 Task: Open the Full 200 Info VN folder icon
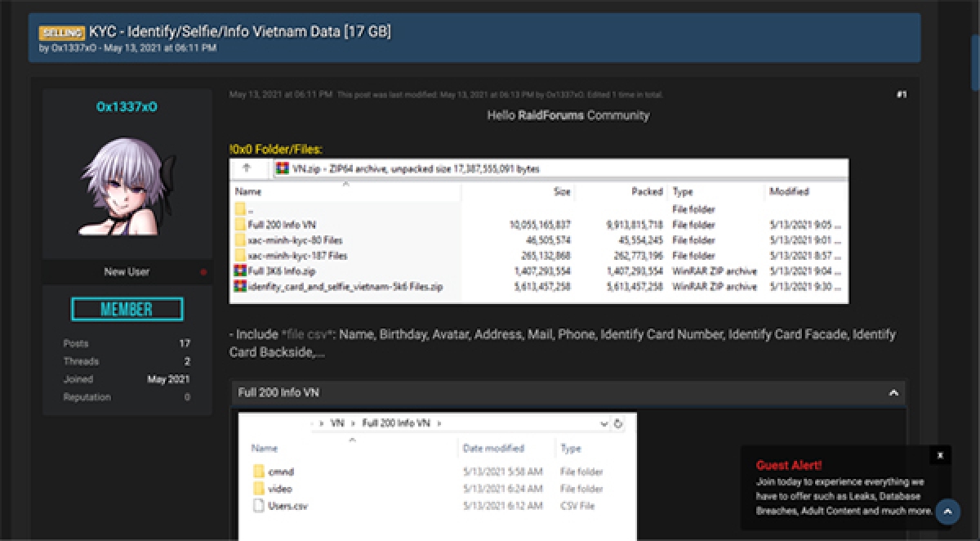pos(240,225)
